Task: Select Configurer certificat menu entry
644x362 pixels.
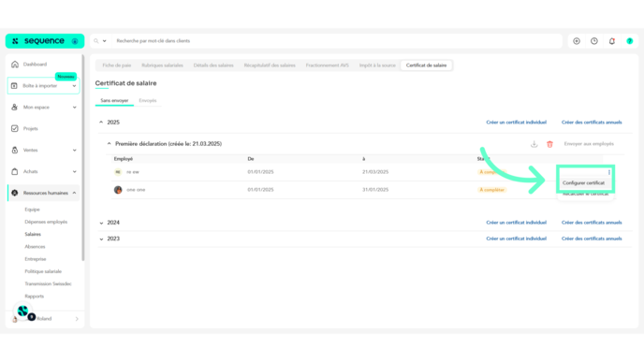Action: [583, 183]
